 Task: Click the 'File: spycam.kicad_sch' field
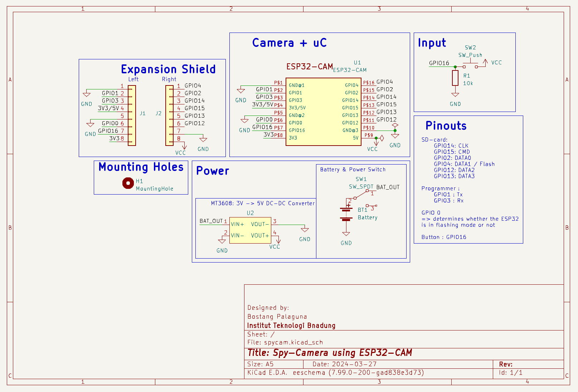point(285,342)
